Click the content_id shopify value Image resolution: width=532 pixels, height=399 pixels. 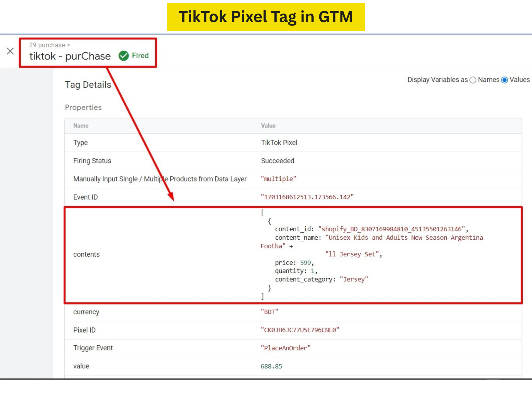(392, 229)
